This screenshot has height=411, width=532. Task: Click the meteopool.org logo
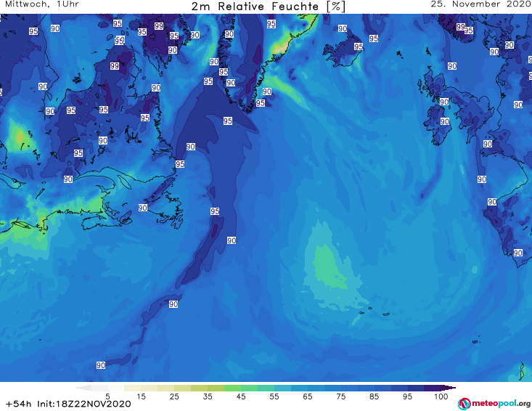[494, 404]
